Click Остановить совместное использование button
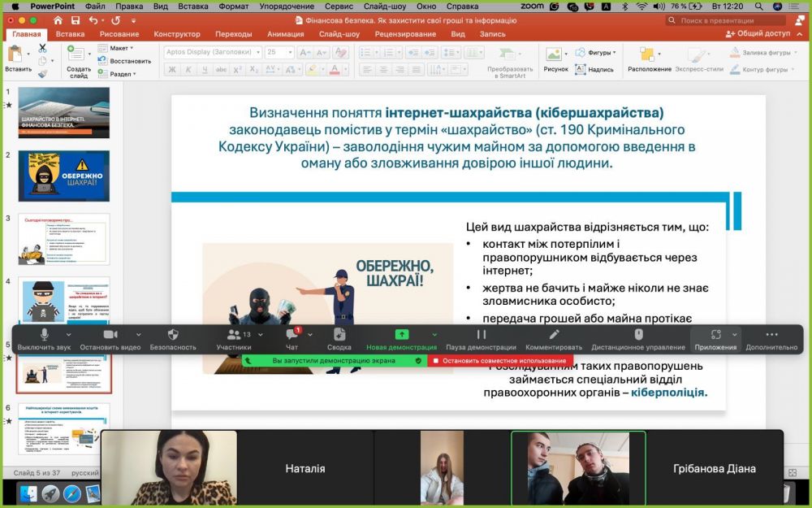The image size is (812, 508). pyautogui.click(x=500, y=361)
